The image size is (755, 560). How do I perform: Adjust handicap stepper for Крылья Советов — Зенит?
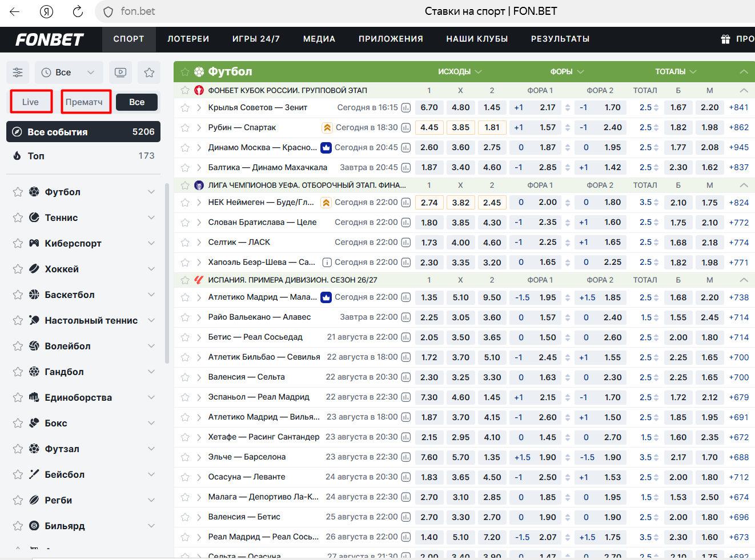(568, 107)
